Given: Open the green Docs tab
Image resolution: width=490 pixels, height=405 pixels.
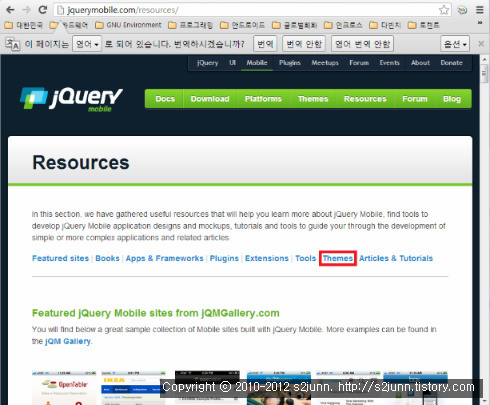Looking at the screenshot, I should tap(165, 99).
